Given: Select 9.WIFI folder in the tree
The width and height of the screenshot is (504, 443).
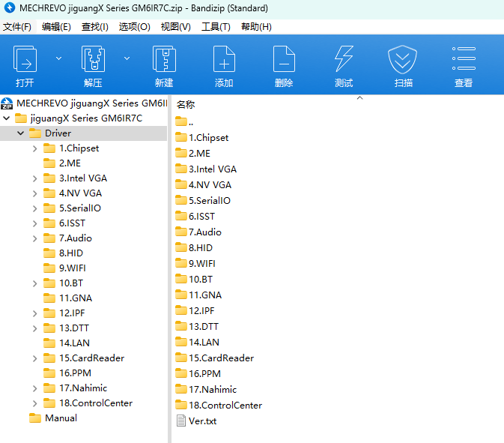Looking at the screenshot, I should [64, 268].
